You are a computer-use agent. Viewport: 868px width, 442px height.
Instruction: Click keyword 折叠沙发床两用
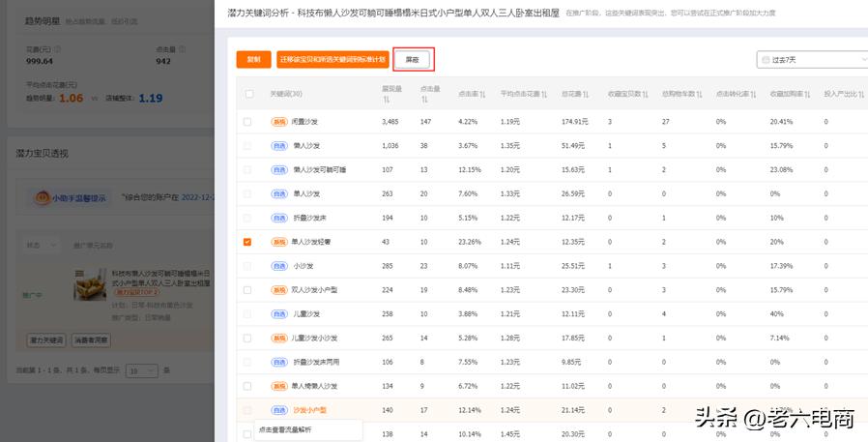coord(317,363)
